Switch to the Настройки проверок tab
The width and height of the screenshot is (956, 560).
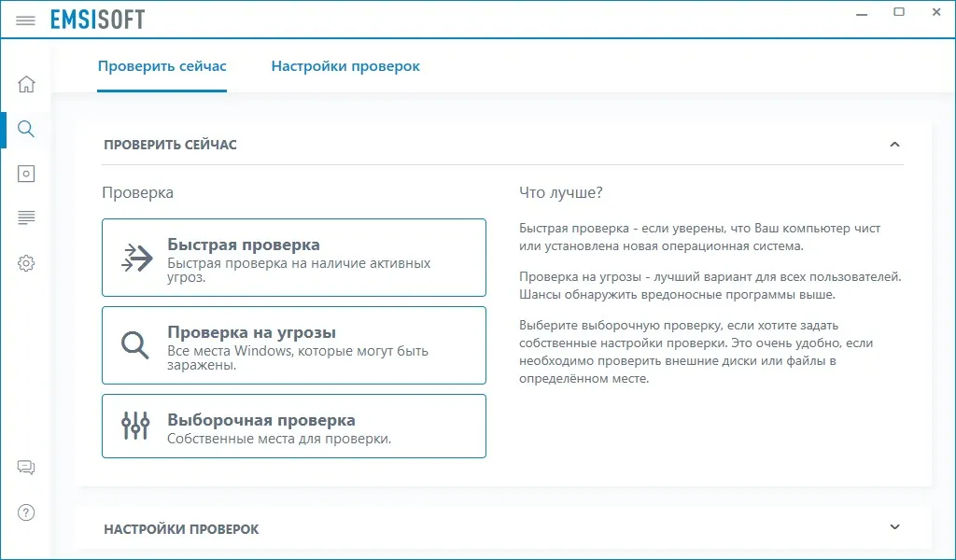pos(345,66)
